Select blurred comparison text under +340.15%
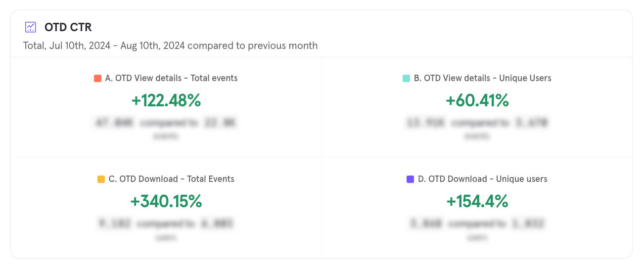 point(166,223)
